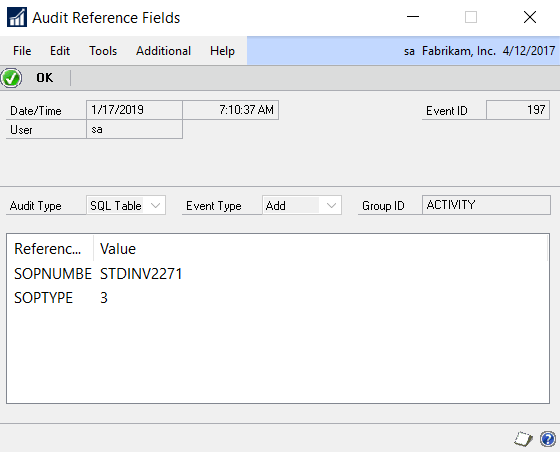Expand the Audit Type dropdown arrow
The height and width of the screenshot is (452, 560).
155,205
